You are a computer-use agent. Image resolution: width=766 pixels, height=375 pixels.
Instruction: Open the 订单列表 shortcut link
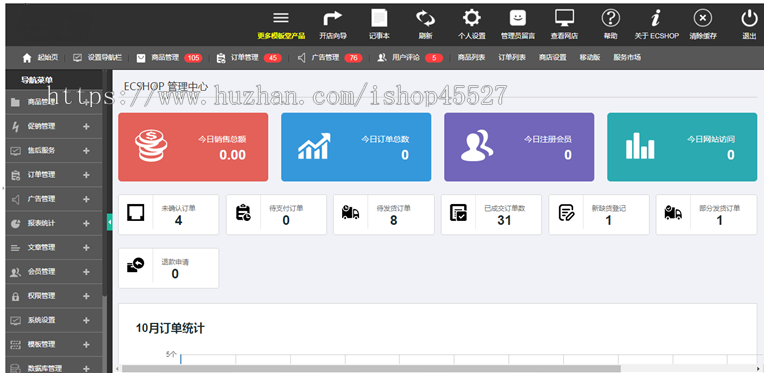[512, 58]
